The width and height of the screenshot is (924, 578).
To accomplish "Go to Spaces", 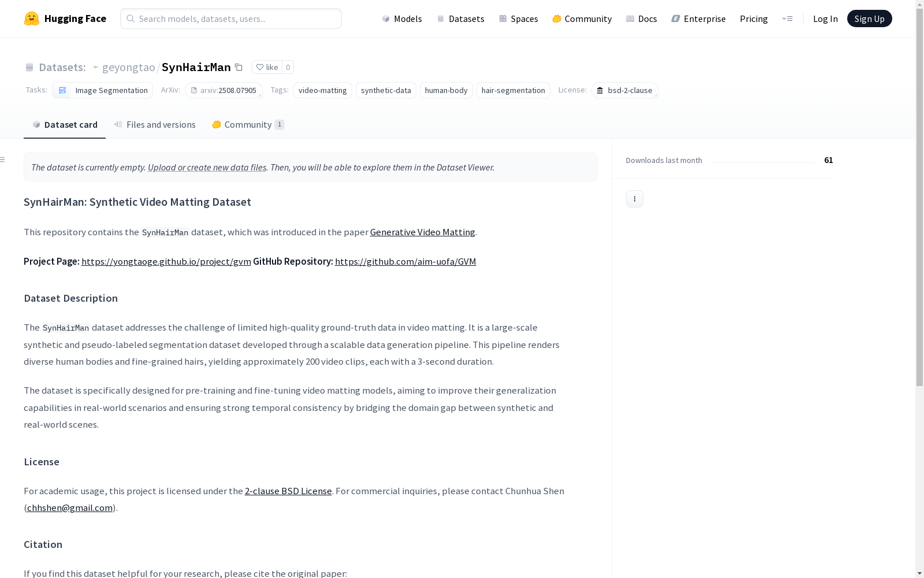I will click(519, 18).
